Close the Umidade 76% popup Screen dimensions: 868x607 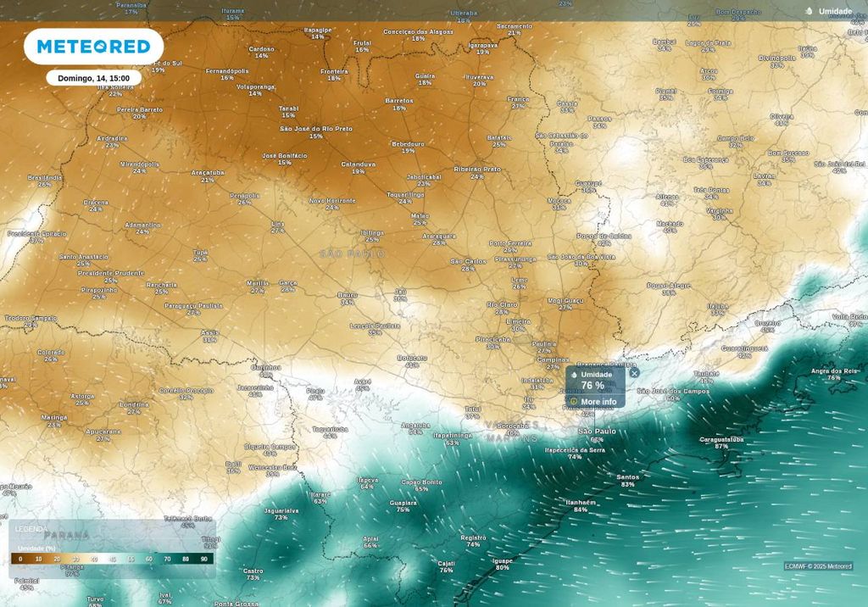pyautogui.click(x=634, y=373)
